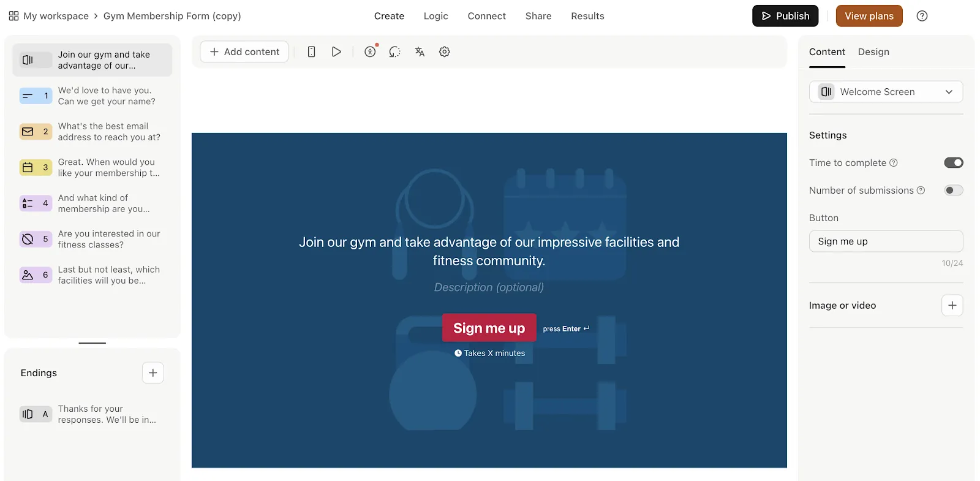Edit the Sign me up button text field

point(886,241)
